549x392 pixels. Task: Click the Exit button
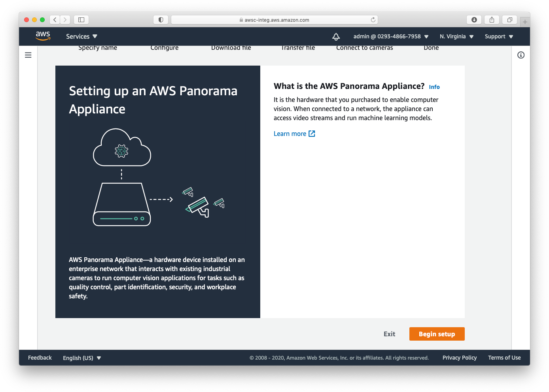[x=389, y=334]
